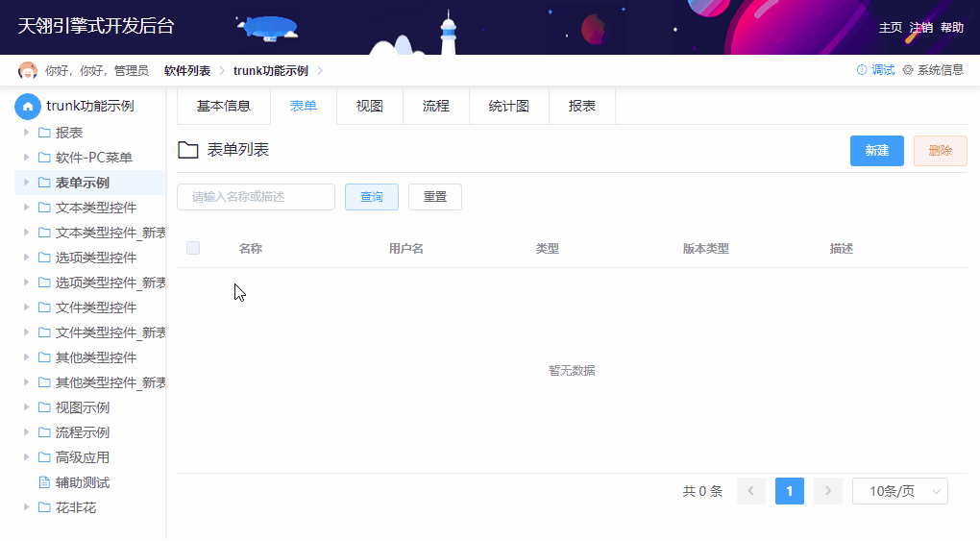Select 流程示例 in the sidebar tree
The height and width of the screenshot is (541, 980).
[83, 432]
